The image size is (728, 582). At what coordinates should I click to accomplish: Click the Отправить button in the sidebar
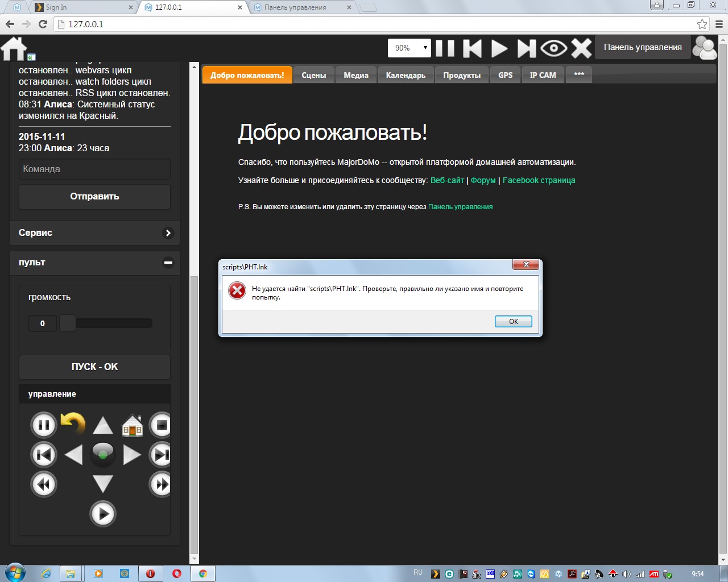click(94, 196)
